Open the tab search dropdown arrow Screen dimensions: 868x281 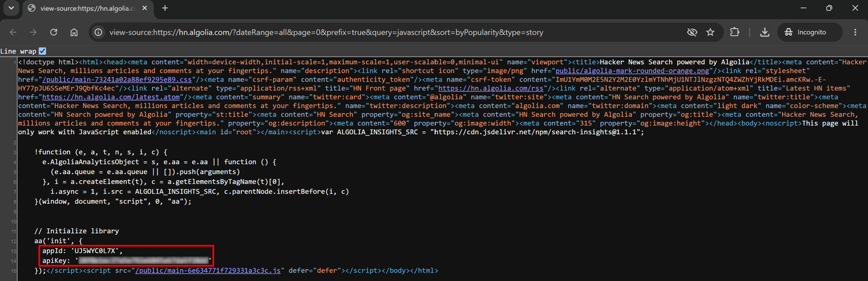coord(11,8)
